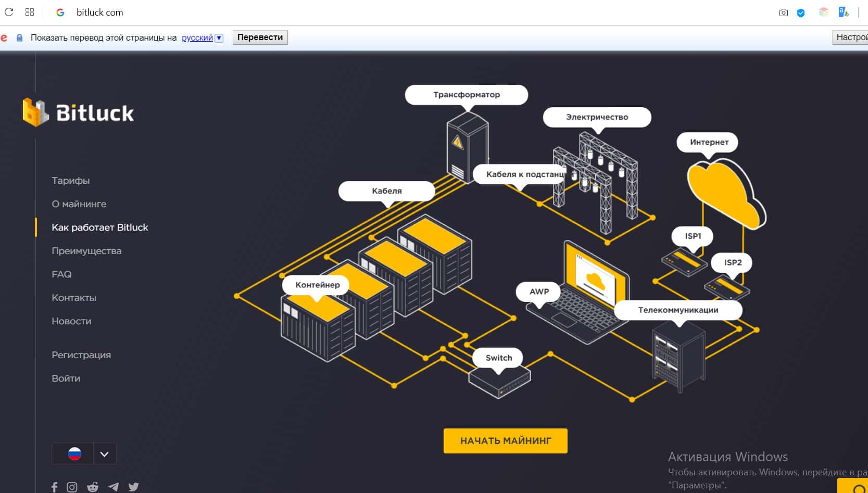
Task: Open the FAQ menu item
Action: (x=61, y=274)
